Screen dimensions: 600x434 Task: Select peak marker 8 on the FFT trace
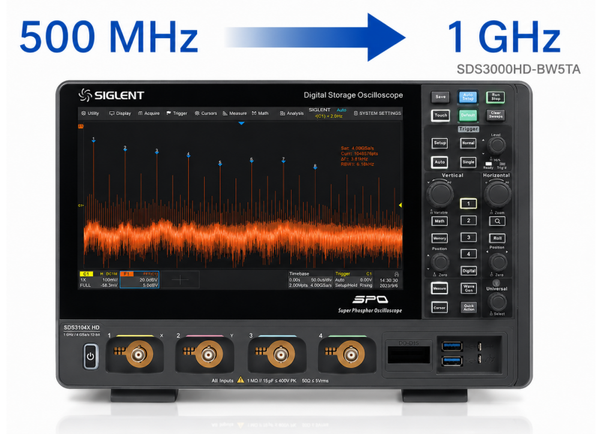click(x=315, y=166)
